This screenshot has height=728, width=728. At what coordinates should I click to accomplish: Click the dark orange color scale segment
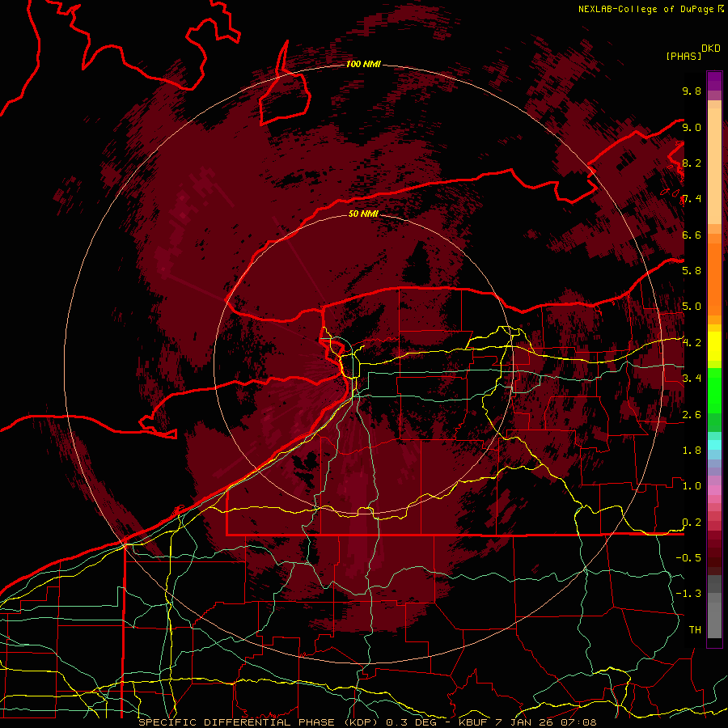[x=714, y=280]
